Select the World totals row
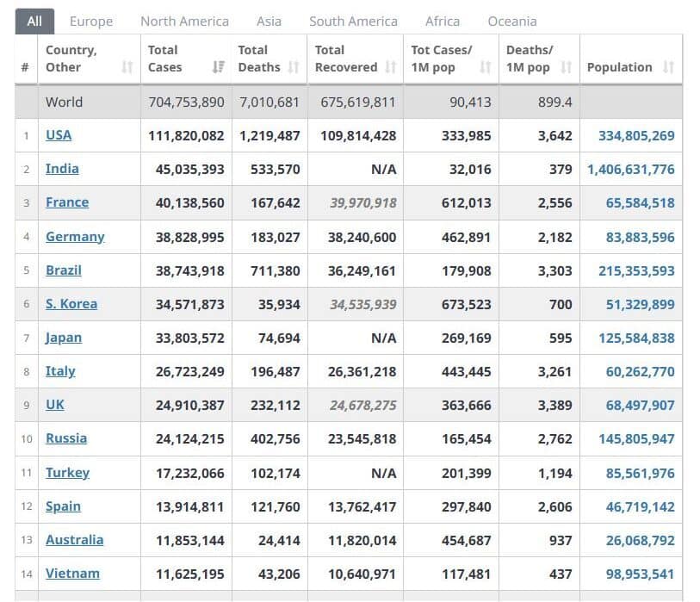700x602 pixels. tap(348, 102)
